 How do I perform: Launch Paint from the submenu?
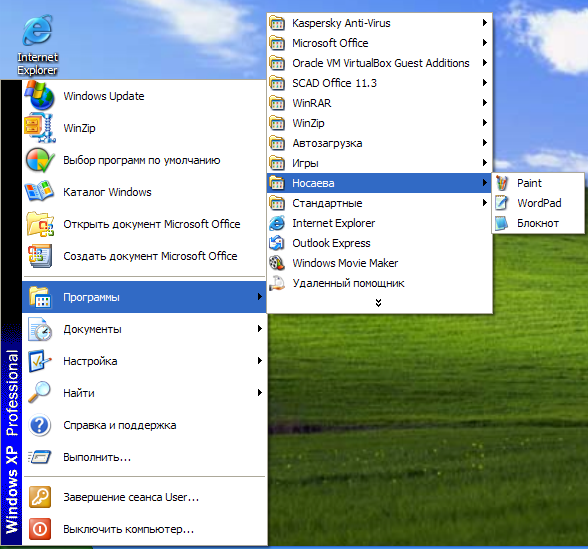538,183
